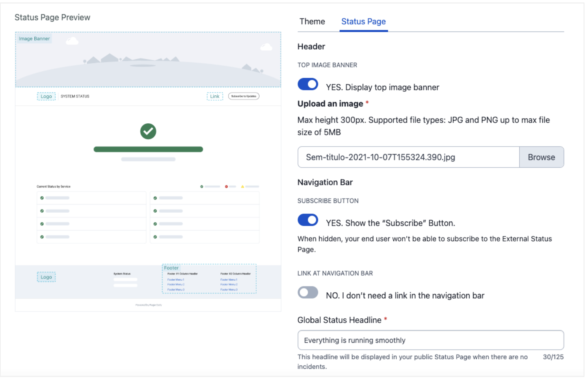This screenshot has height=379, width=588.
Task: Click the red legend dot in preview
Action: pyautogui.click(x=226, y=186)
